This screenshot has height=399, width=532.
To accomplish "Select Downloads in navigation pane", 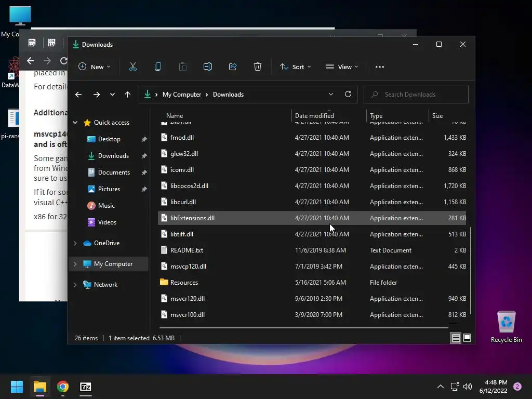I will (113, 156).
